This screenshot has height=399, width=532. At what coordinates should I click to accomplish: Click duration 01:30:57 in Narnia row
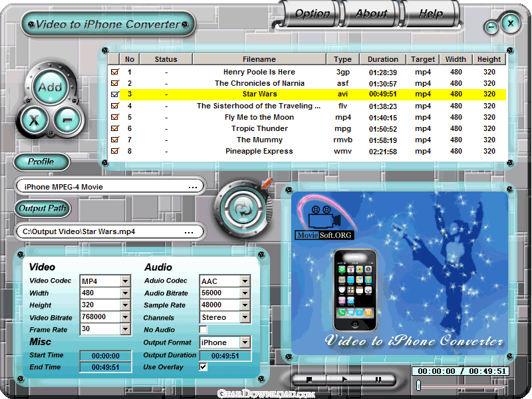383,84
